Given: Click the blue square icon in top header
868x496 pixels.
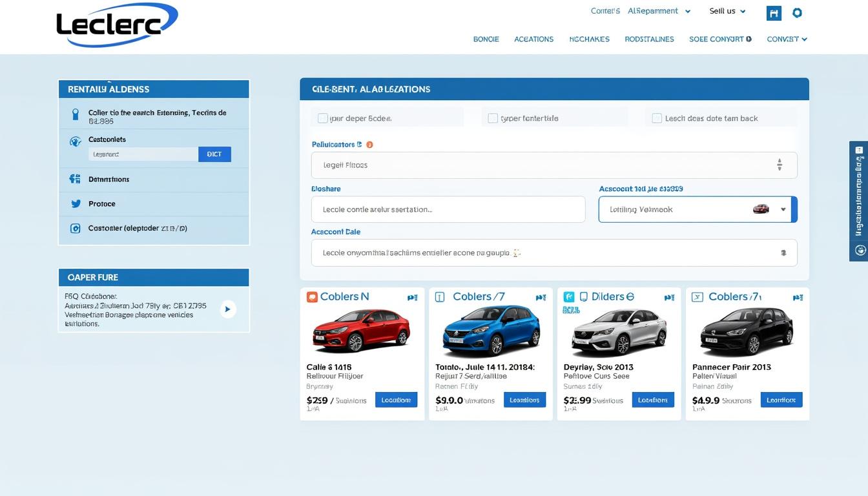Looking at the screenshot, I should (x=774, y=13).
